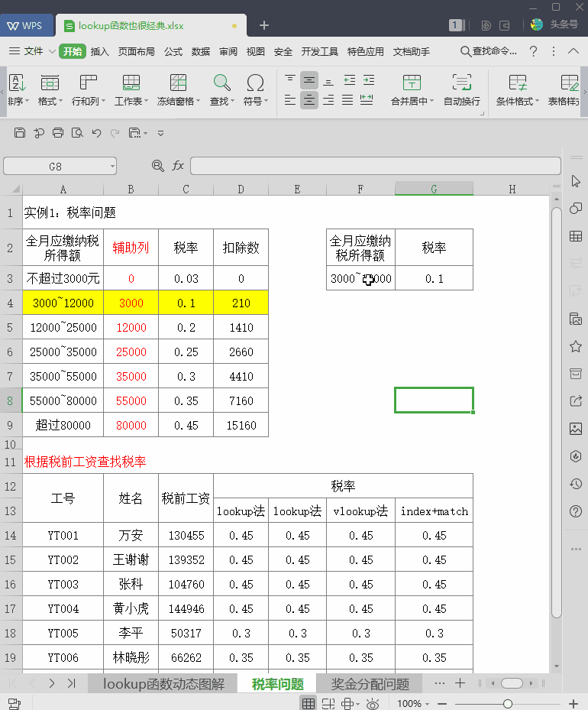Open the Worksheet (工作表) dropdown
The image size is (588, 710).
(131, 101)
